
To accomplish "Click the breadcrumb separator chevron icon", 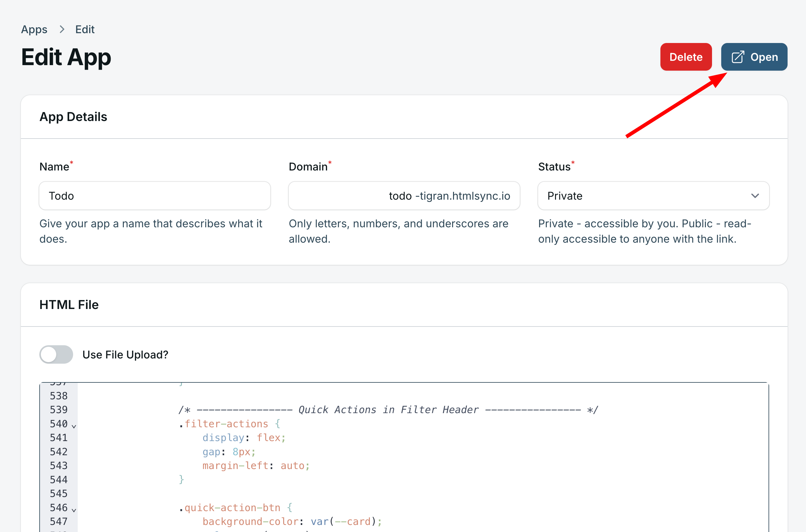I will 62,29.
